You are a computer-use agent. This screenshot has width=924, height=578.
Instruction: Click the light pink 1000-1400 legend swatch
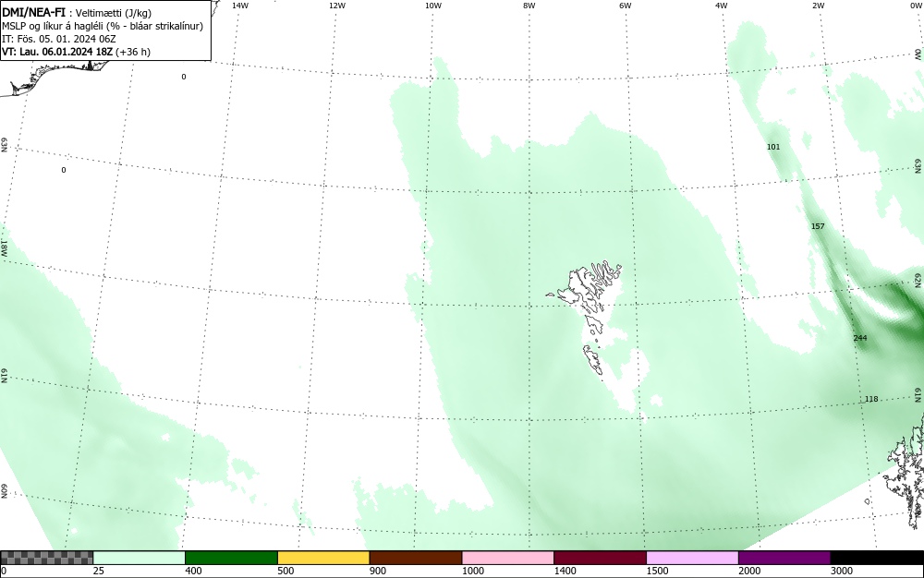click(x=508, y=558)
